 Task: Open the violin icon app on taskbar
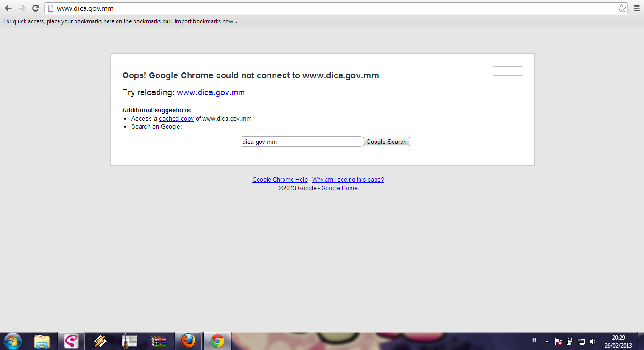pyautogui.click(x=129, y=341)
